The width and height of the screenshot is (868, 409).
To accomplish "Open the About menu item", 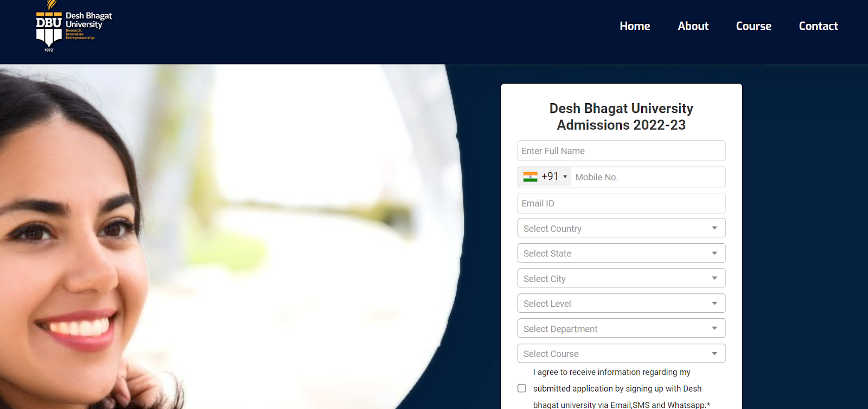I will coord(693,26).
